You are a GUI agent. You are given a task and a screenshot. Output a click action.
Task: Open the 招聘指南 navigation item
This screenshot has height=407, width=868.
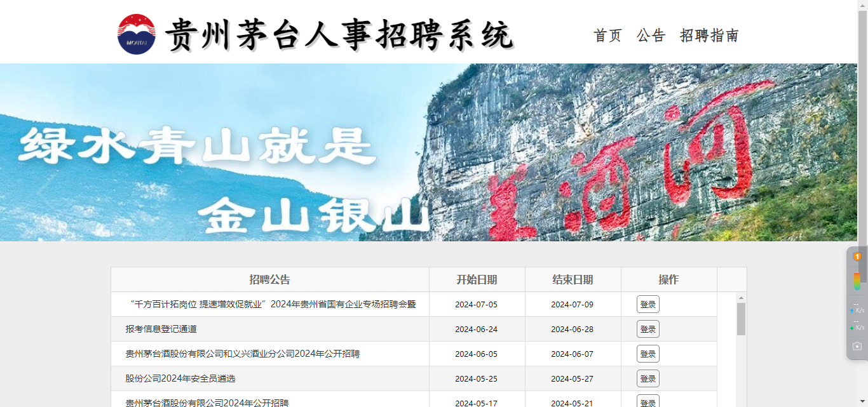coord(709,36)
